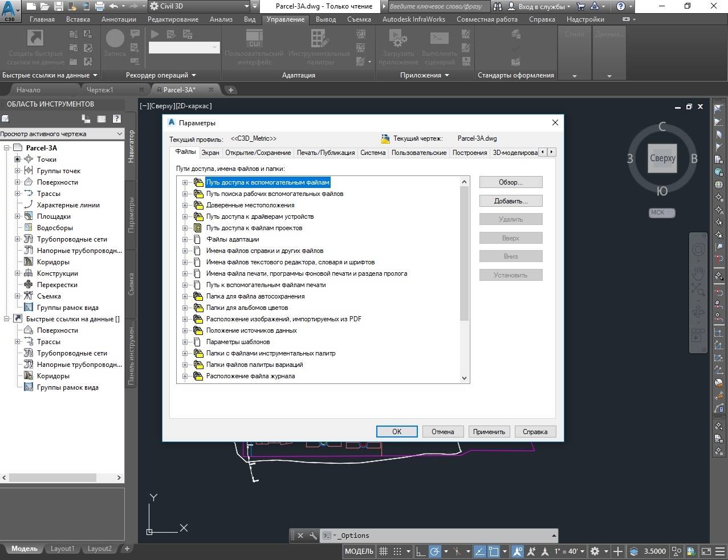
Task: Expand the Файлы адаптации node
Action: (185, 239)
